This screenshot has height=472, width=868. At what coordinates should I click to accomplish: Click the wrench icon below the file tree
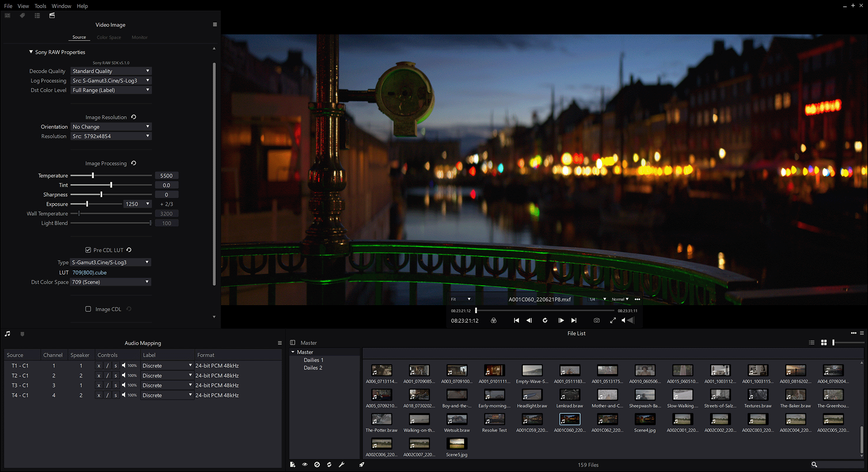tap(342, 464)
